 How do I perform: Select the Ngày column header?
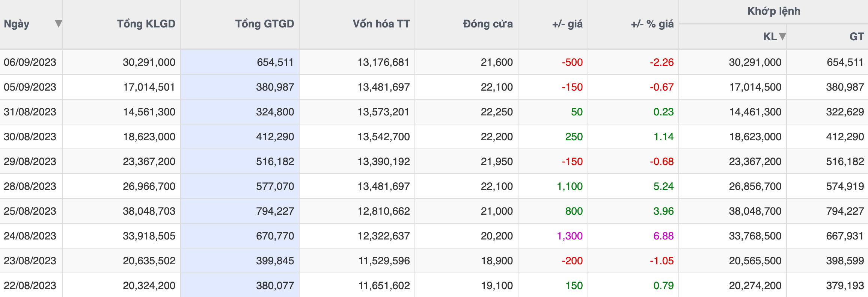[x=17, y=24]
